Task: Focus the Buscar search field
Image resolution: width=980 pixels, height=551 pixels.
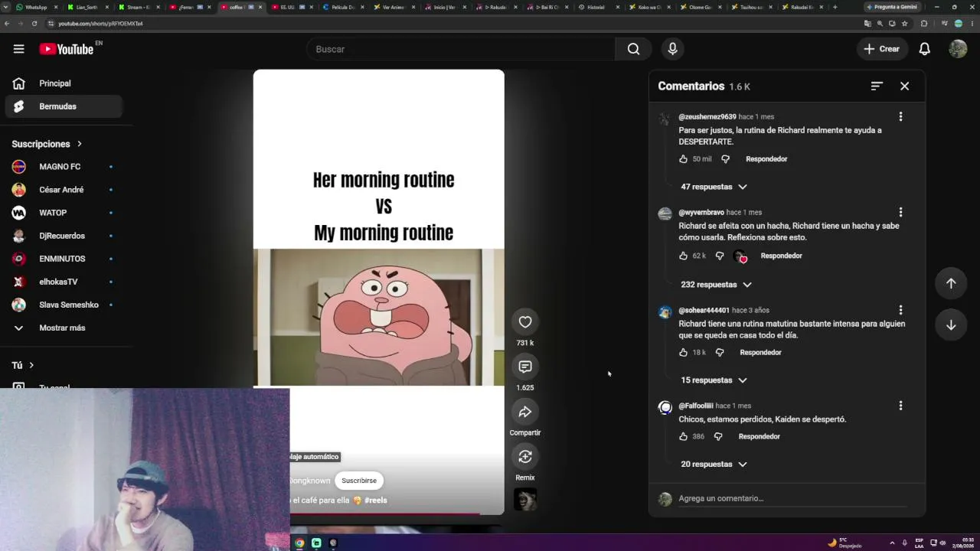Action: tap(461, 49)
